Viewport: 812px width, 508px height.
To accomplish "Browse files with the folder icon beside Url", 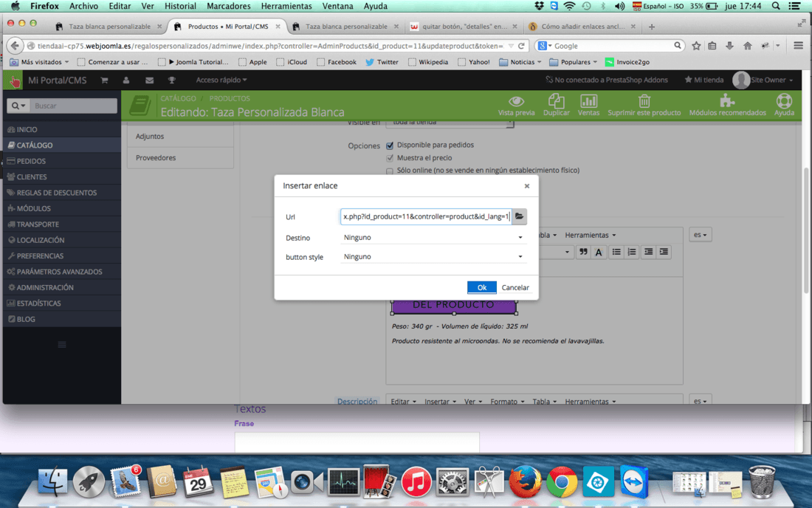I will (x=519, y=216).
